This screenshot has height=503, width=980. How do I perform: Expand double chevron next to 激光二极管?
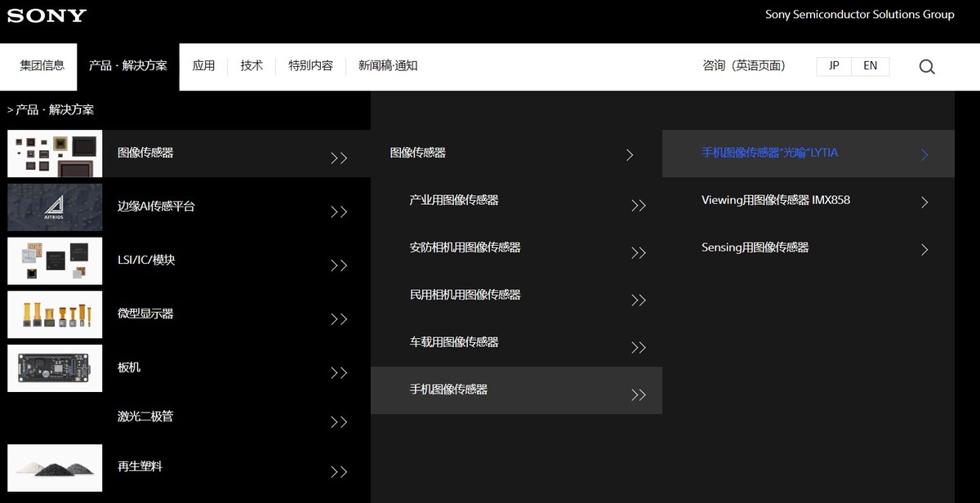coord(339,422)
